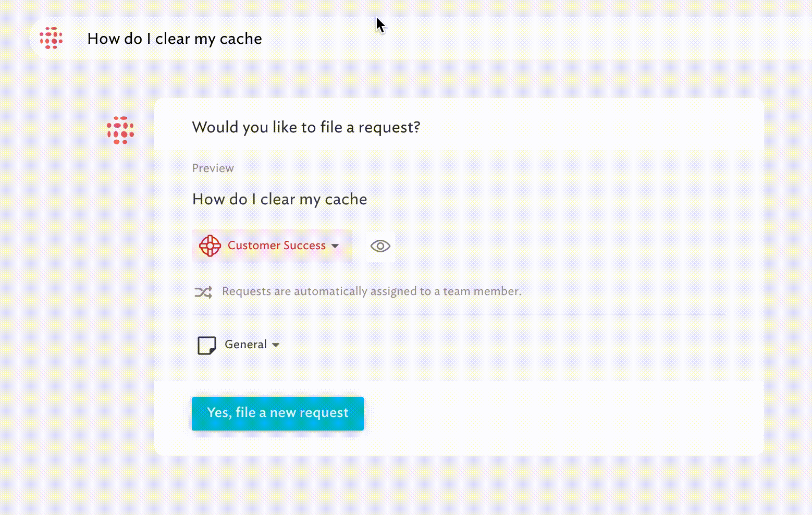Screen dimensions: 812x515
Task: Click the dotted logo in the search bar
Action: pyautogui.click(x=51, y=38)
